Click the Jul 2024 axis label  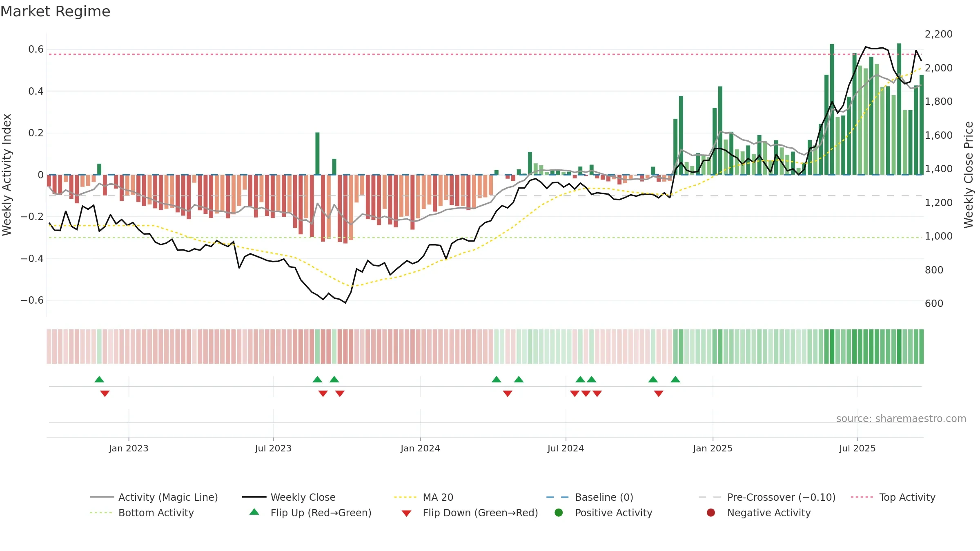[x=566, y=448]
